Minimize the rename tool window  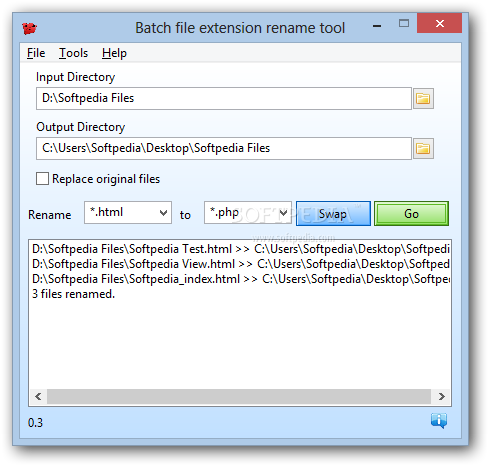click(377, 26)
